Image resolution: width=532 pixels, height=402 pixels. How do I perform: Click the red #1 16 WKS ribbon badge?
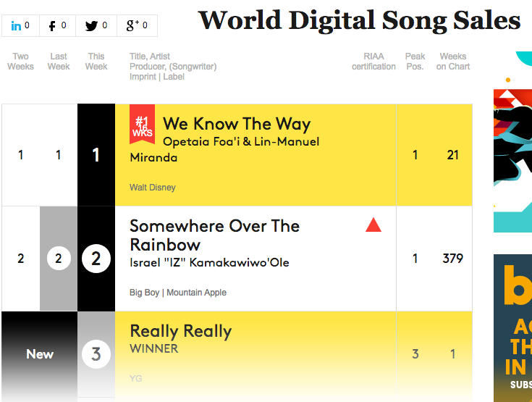(x=142, y=124)
